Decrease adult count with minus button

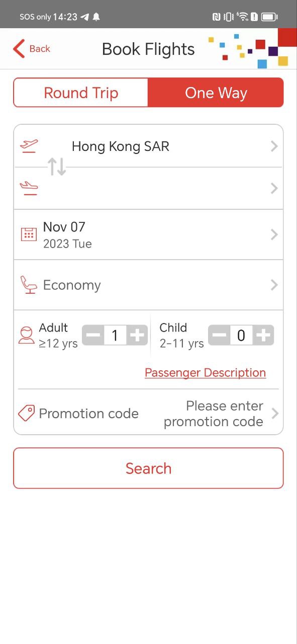click(93, 335)
